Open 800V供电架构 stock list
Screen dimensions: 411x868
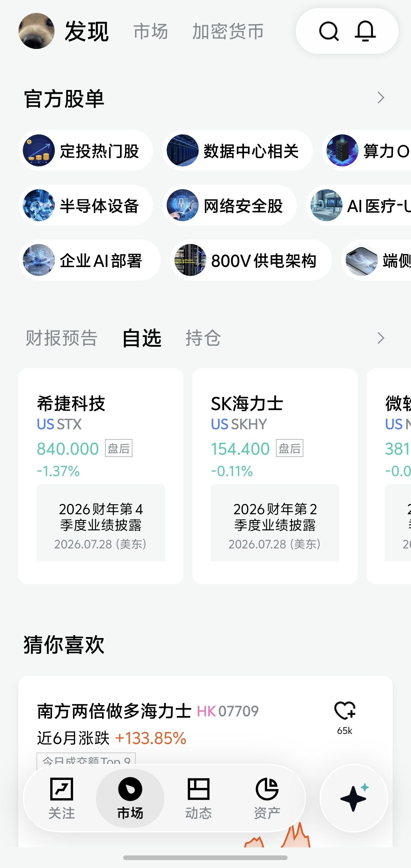coord(251,260)
